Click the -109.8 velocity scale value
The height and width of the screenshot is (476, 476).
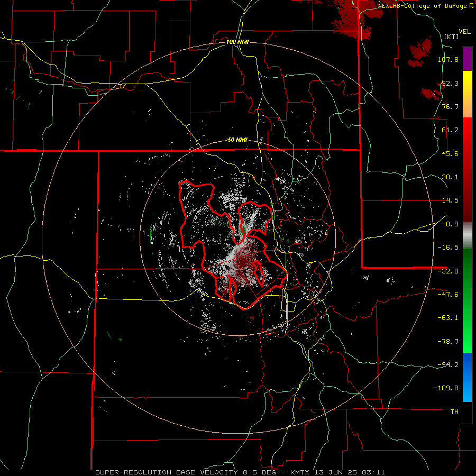(x=446, y=388)
